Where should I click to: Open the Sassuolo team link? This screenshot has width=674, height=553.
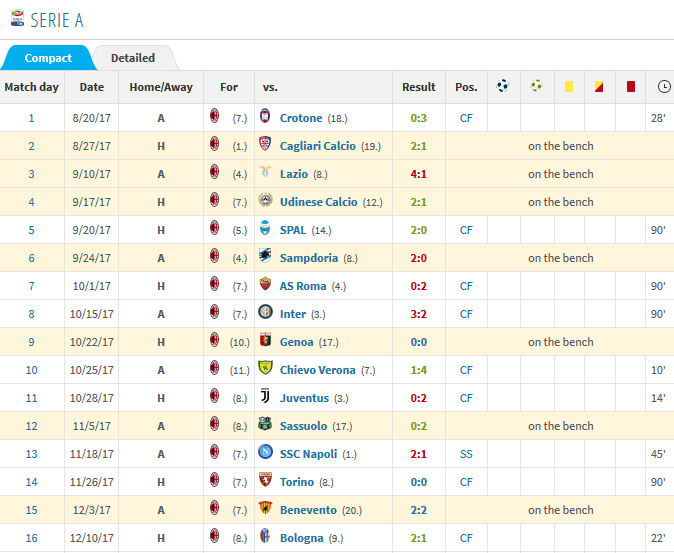click(303, 426)
